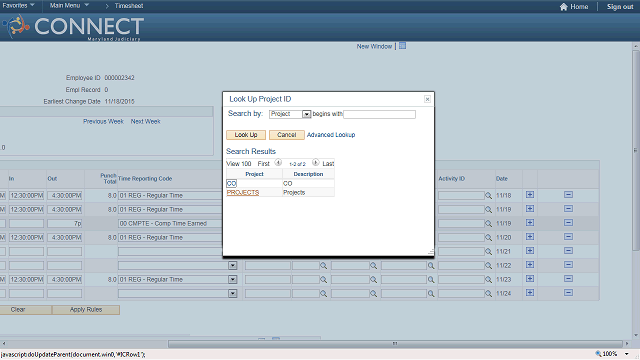The height and width of the screenshot is (360, 640).
Task: Select the CO project result
Action: (x=231, y=184)
